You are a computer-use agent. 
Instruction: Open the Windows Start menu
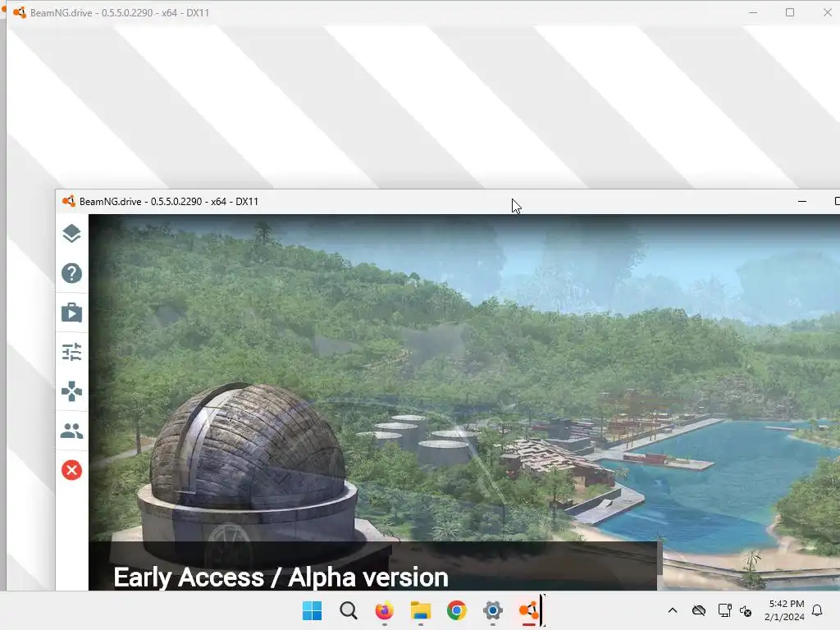coord(312,610)
